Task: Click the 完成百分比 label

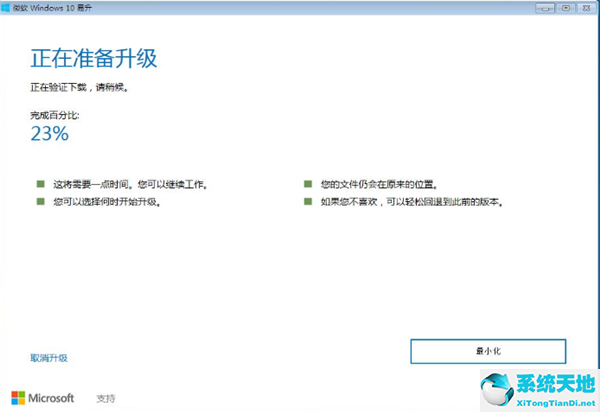Action: (x=55, y=115)
